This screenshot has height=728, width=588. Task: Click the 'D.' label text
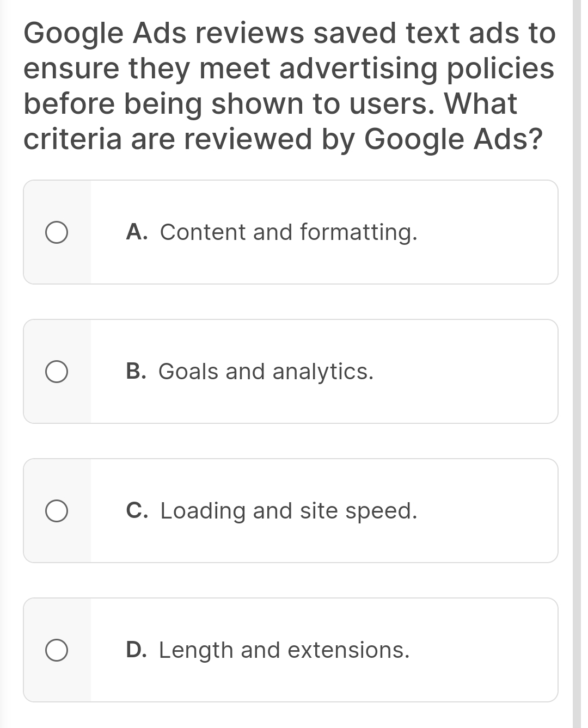tap(137, 650)
